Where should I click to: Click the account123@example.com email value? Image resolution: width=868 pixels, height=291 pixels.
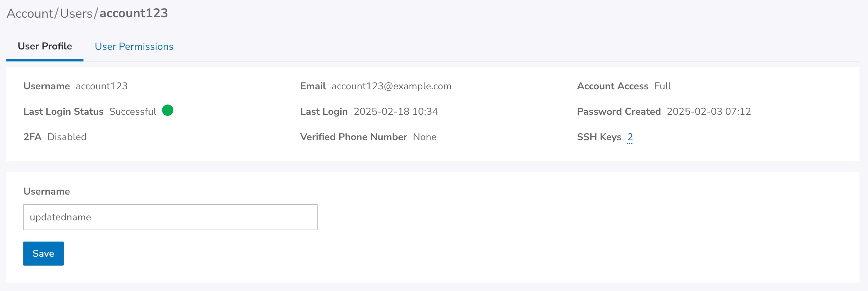pyautogui.click(x=391, y=86)
